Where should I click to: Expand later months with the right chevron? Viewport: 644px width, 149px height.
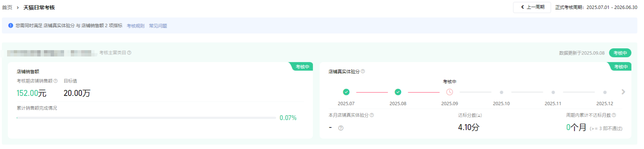click(x=623, y=92)
